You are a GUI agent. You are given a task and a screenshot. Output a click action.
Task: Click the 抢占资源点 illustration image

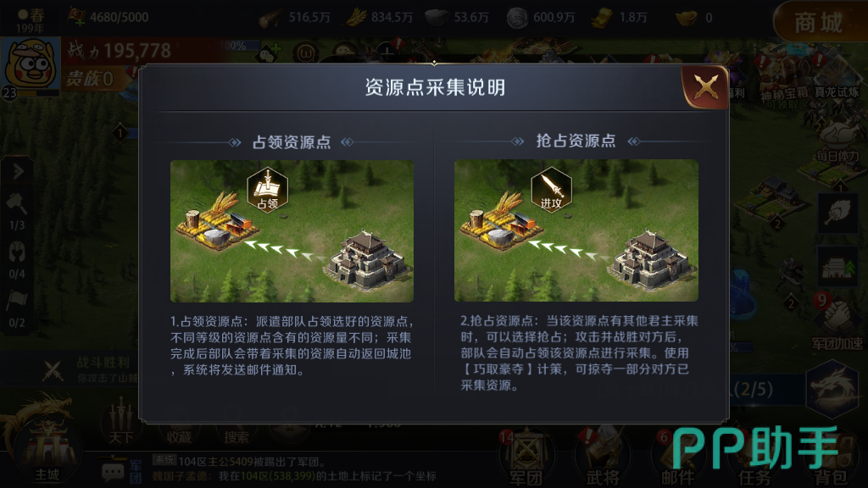click(x=576, y=230)
